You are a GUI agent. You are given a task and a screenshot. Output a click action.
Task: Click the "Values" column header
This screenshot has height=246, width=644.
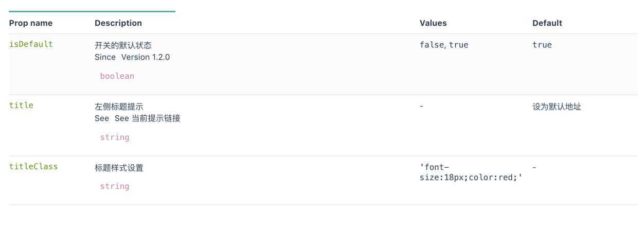433,23
